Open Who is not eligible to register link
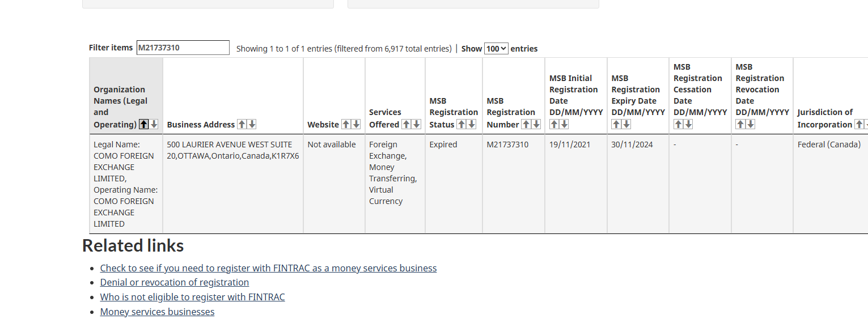This screenshot has width=868, height=323. click(x=192, y=297)
